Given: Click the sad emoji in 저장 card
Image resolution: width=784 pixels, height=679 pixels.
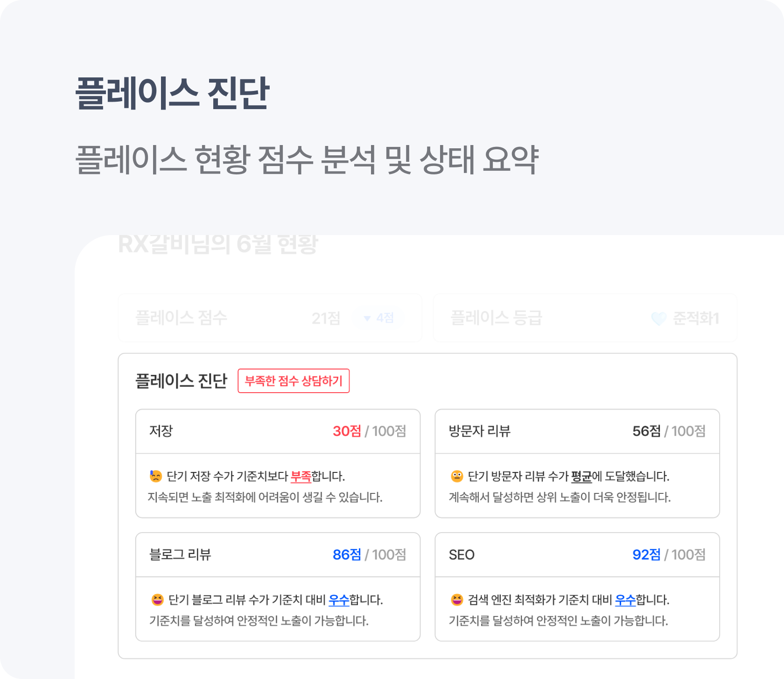Looking at the screenshot, I should point(155,476).
